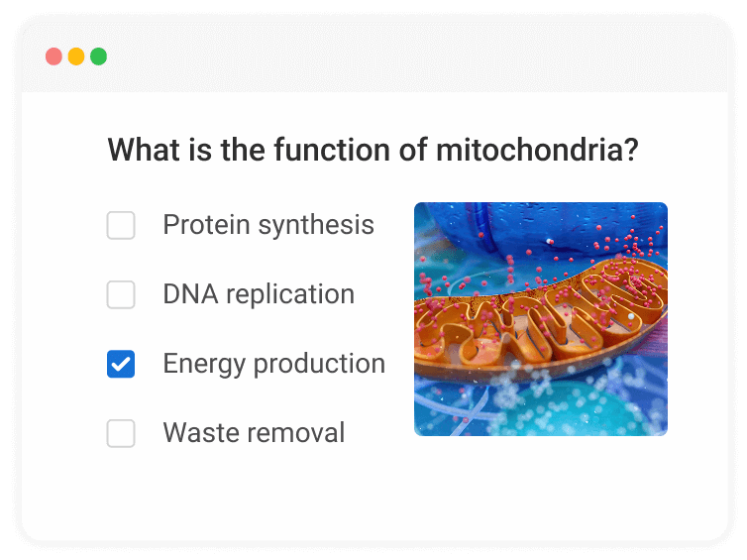Check the Protein synthesis checkbox
The height and width of the screenshot is (560, 747).
(121, 226)
